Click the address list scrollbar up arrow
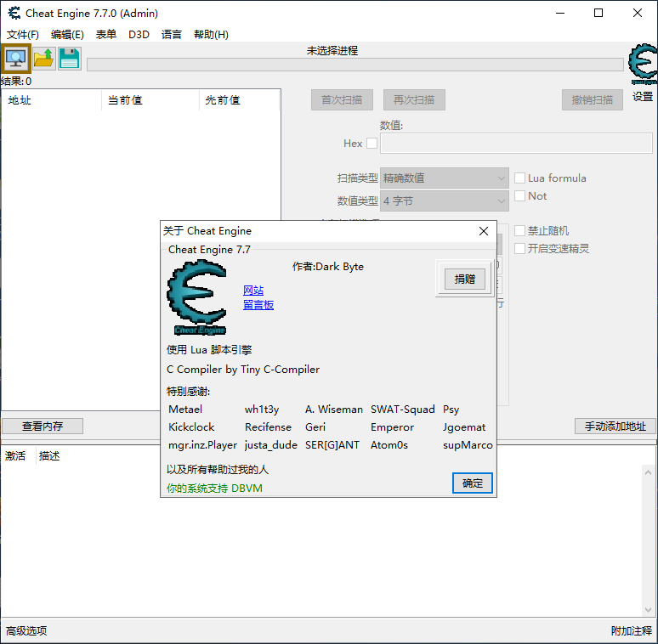 pos(648,472)
